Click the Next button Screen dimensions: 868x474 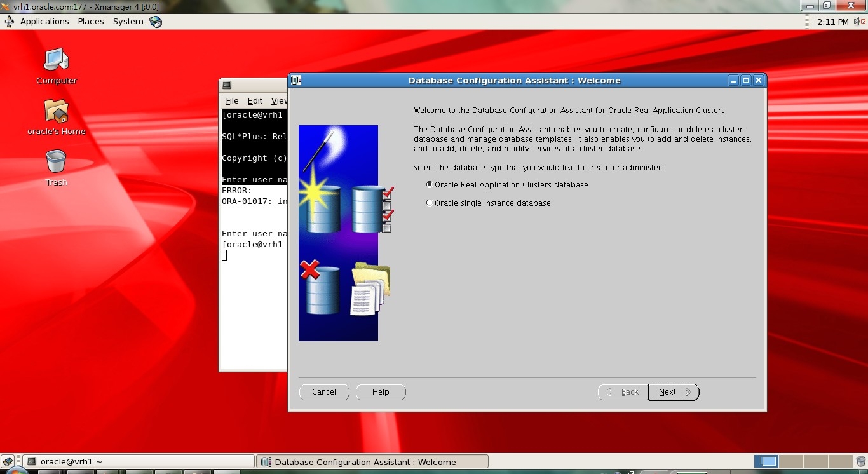tap(674, 392)
